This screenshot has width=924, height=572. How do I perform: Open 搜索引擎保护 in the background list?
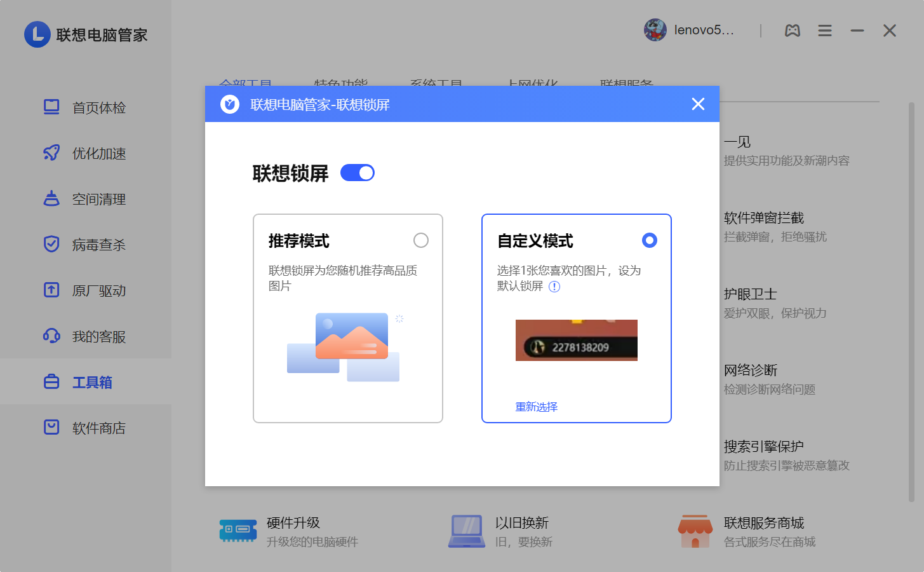787,456
